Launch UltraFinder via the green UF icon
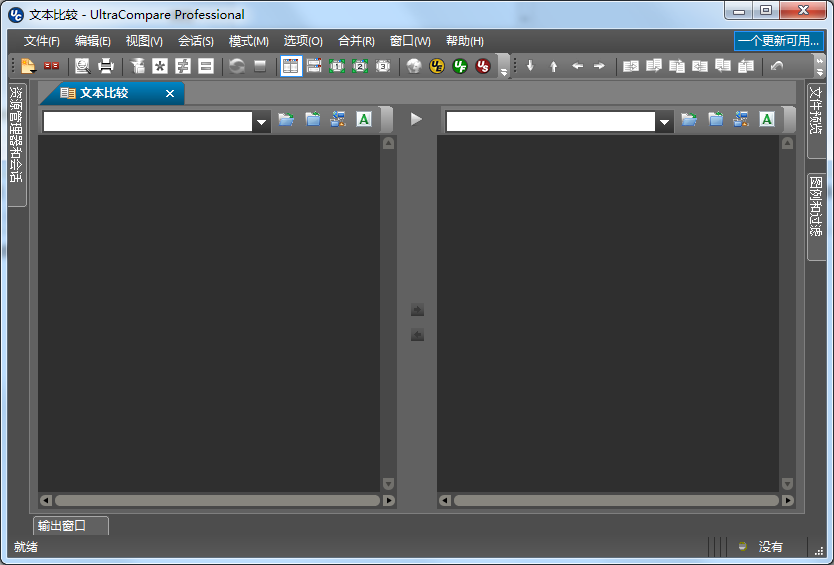This screenshot has height=565, width=834. [x=460, y=66]
